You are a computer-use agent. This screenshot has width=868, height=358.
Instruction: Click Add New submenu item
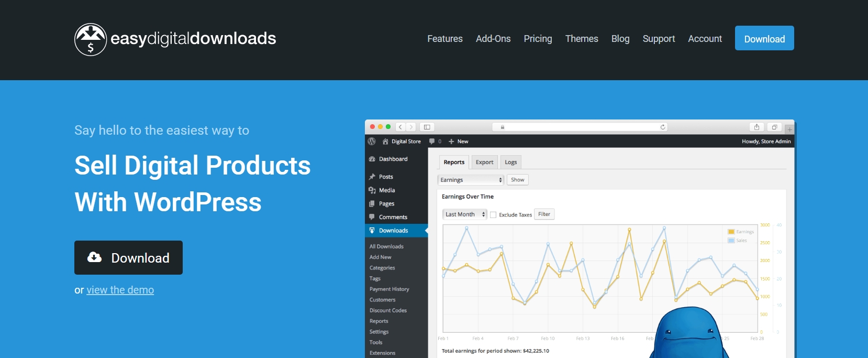click(380, 257)
